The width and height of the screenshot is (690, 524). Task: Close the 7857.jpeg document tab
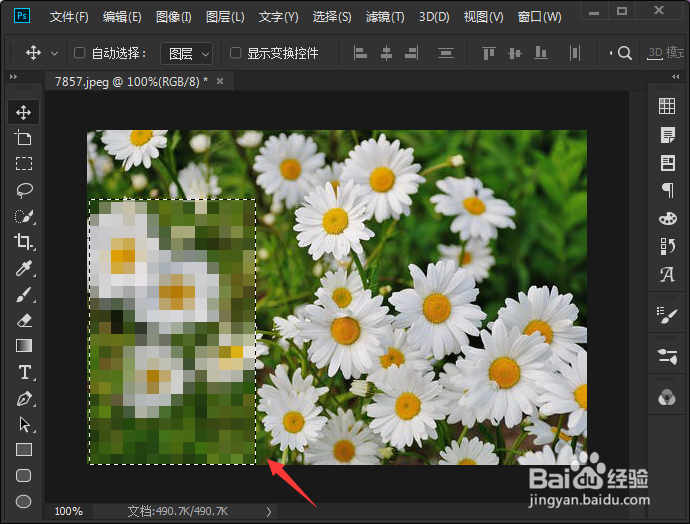click(220, 81)
